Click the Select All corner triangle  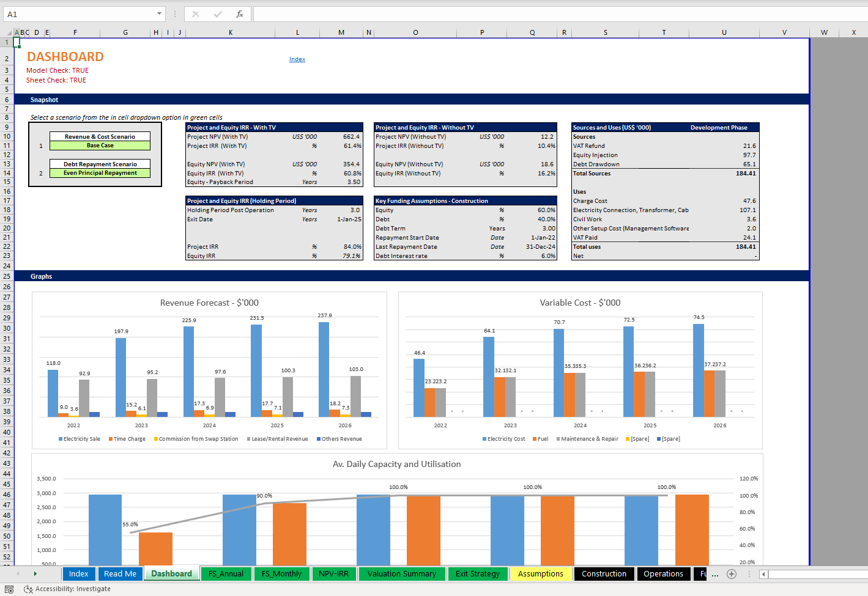click(9, 33)
